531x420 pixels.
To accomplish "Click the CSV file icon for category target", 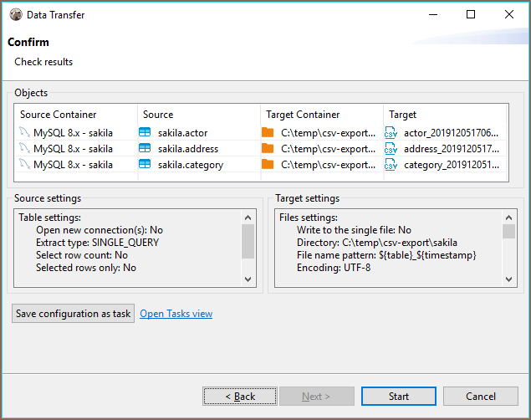I will tap(391, 165).
